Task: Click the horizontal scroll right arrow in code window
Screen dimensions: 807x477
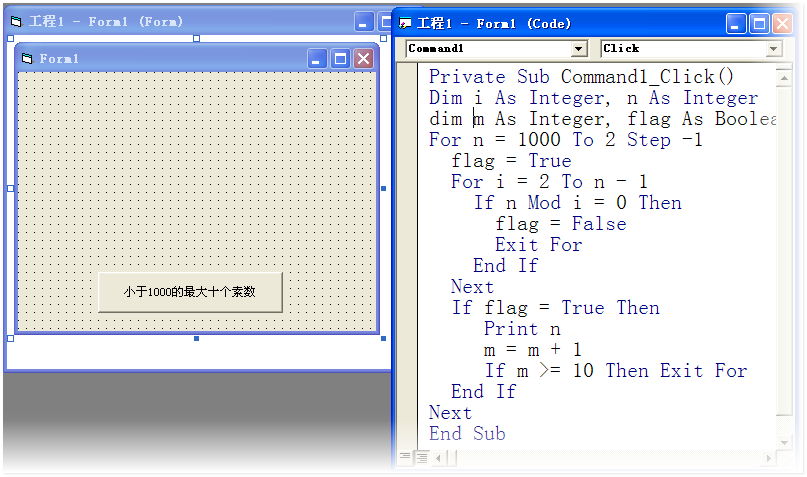Action: point(768,457)
